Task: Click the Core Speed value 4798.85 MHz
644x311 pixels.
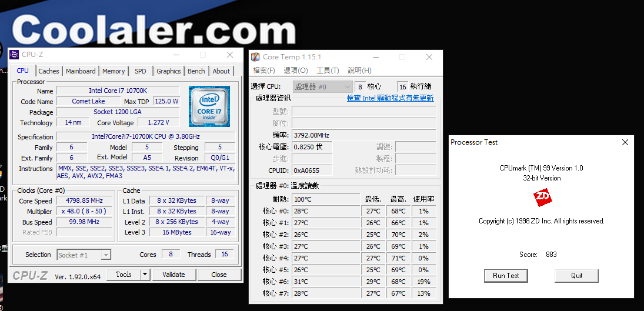Action: pyautogui.click(x=84, y=200)
